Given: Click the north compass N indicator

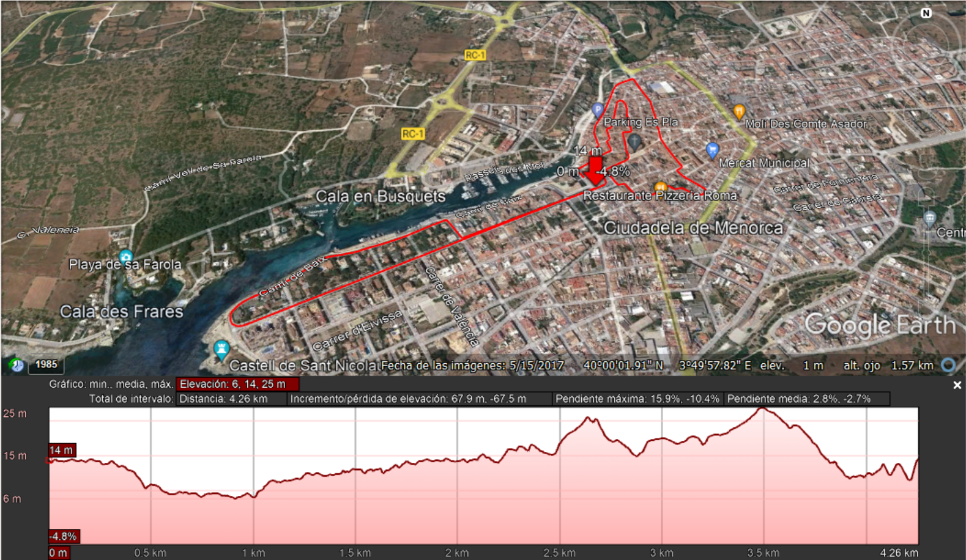Looking at the screenshot, I should (x=926, y=13).
